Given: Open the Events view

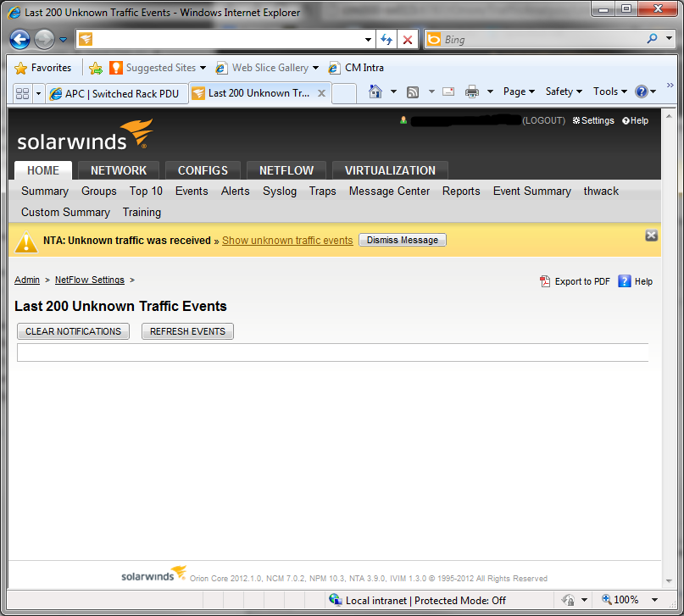Looking at the screenshot, I should click(x=192, y=191).
